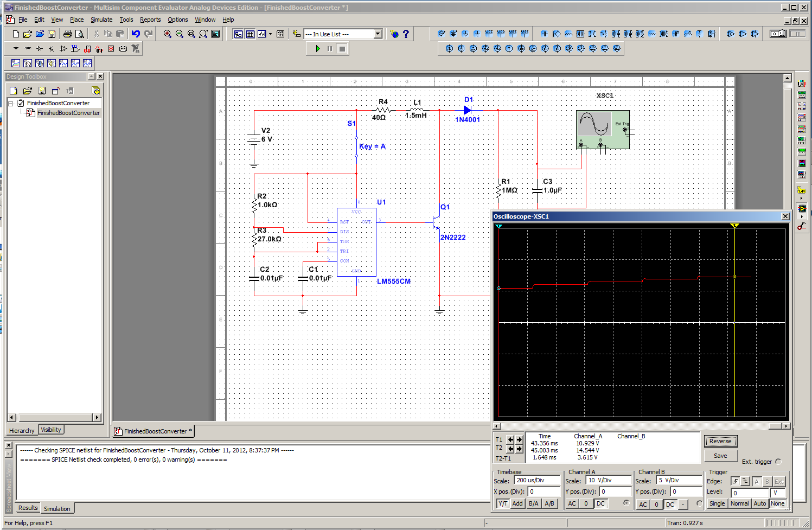
Task: Open the XSC1 oscilloscope on the schematic
Action: pyautogui.click(x=603, y=130)
